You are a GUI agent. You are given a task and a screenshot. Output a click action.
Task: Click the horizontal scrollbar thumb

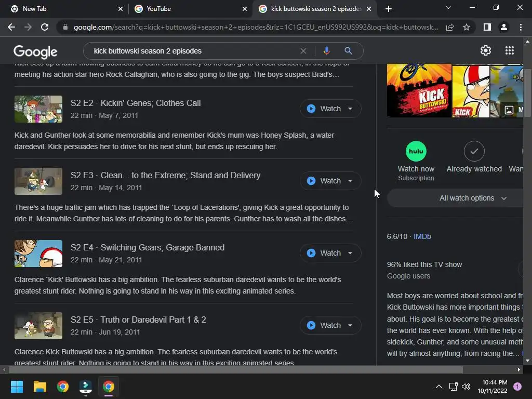(236, 369)
